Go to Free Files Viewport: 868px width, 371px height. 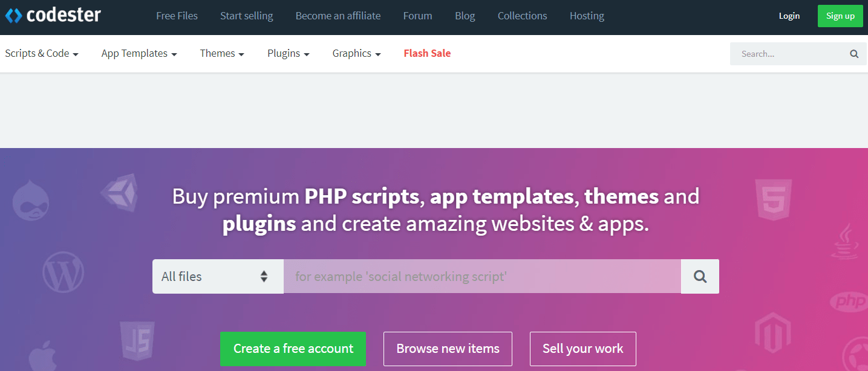[177, 16]
